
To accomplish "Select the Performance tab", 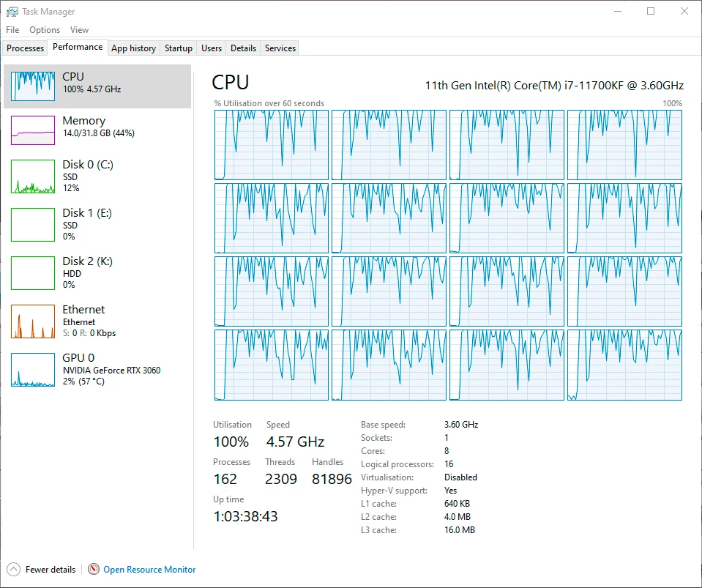I will 78,47.
